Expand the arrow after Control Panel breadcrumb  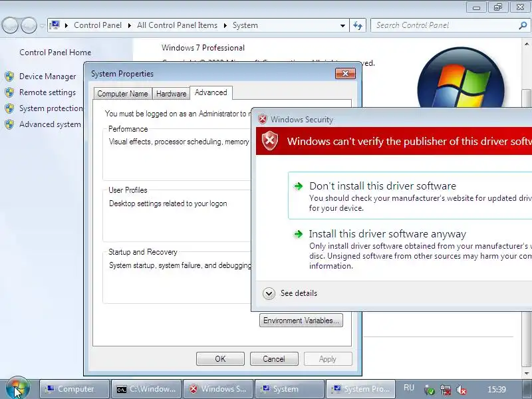[129, 25]
